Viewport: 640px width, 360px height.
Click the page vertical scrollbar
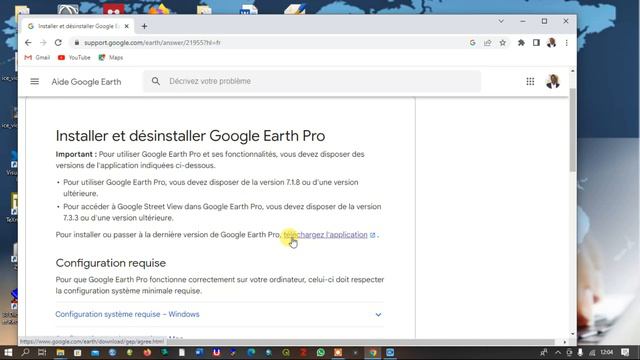coord(572,130)
